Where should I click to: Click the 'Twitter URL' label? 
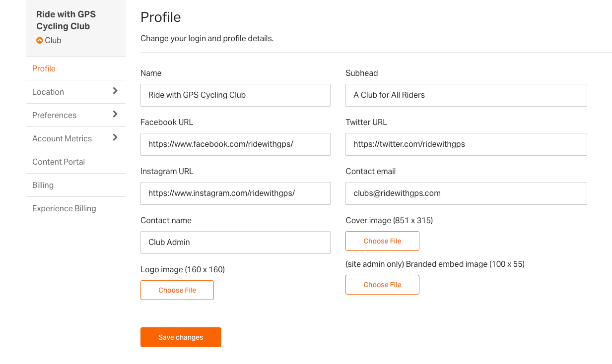click(366, 122)
